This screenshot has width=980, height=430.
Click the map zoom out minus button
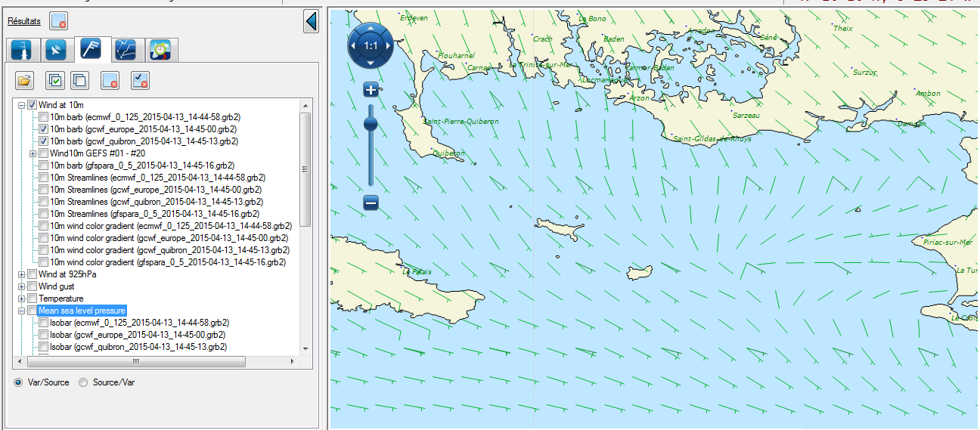coord(371,203)
